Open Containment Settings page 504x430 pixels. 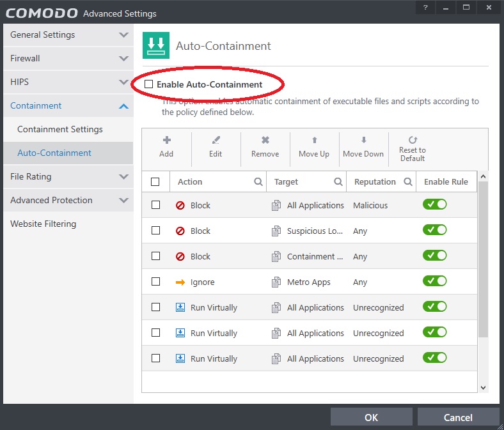(x=60, y=129)
